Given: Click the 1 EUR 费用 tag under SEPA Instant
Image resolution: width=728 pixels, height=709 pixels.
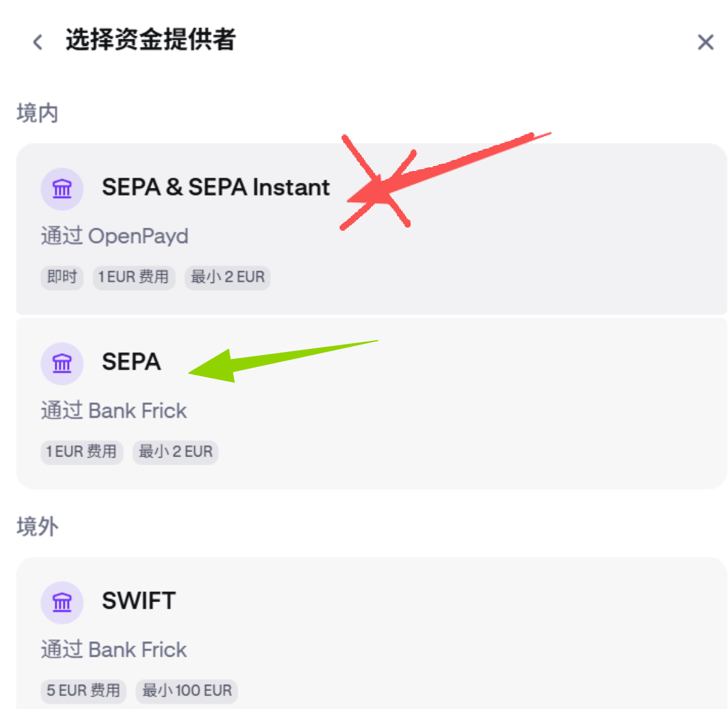Looking at the screenshot, I should pyautogui.click(x=134, y=277).
